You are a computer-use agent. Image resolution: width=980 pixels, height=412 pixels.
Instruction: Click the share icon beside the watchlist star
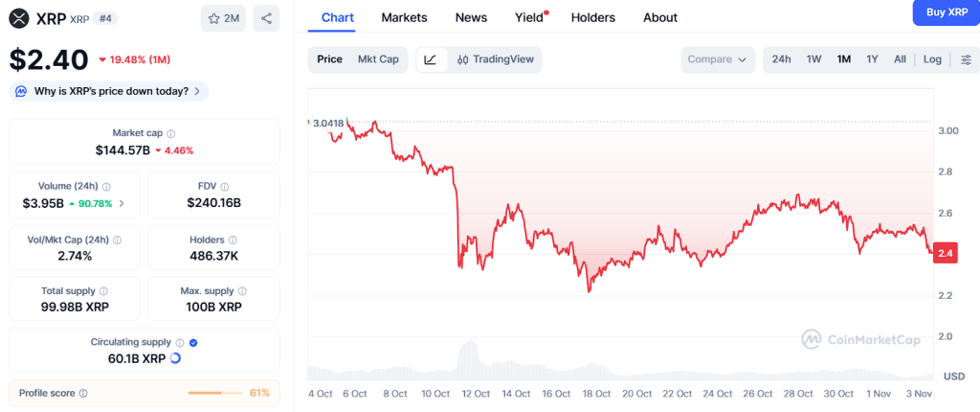coord(266,17)
